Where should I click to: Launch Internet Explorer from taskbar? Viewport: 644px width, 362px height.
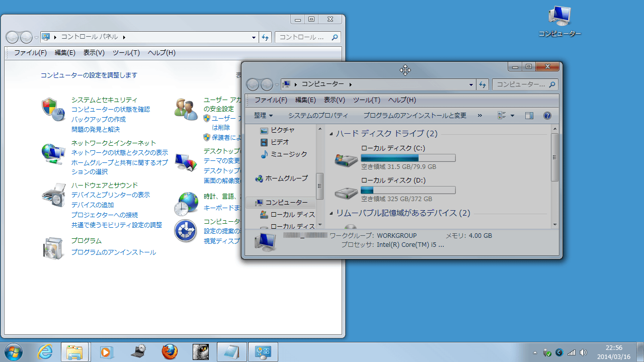tap(45, 352)
